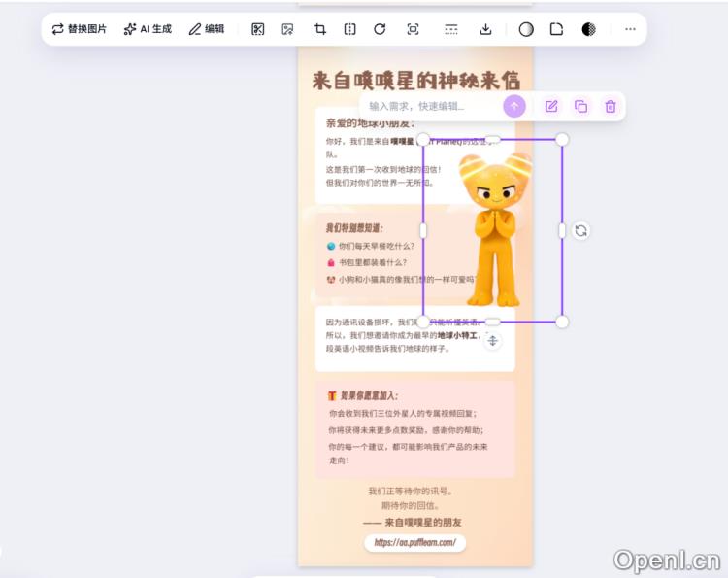Click the circular replace icon beside selection

(x=580, y=230)
